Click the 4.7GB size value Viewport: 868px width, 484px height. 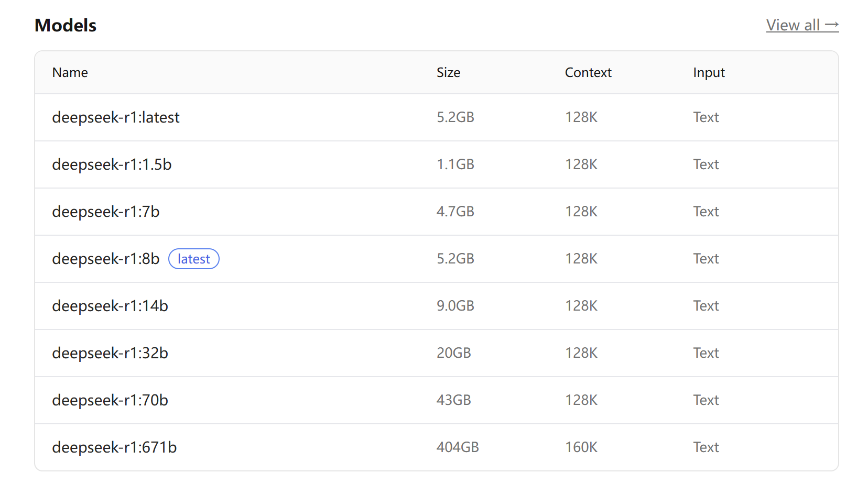click(x=455, y=212)
